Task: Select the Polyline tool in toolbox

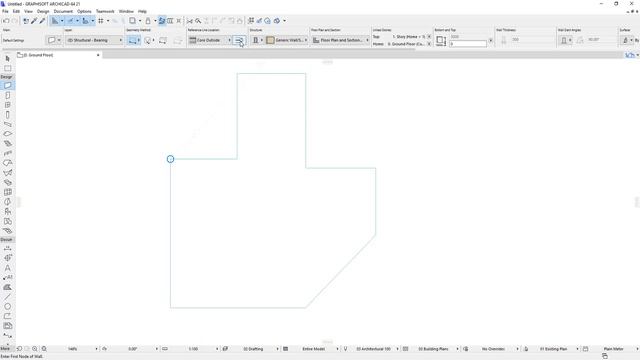Action: point(7,316)
